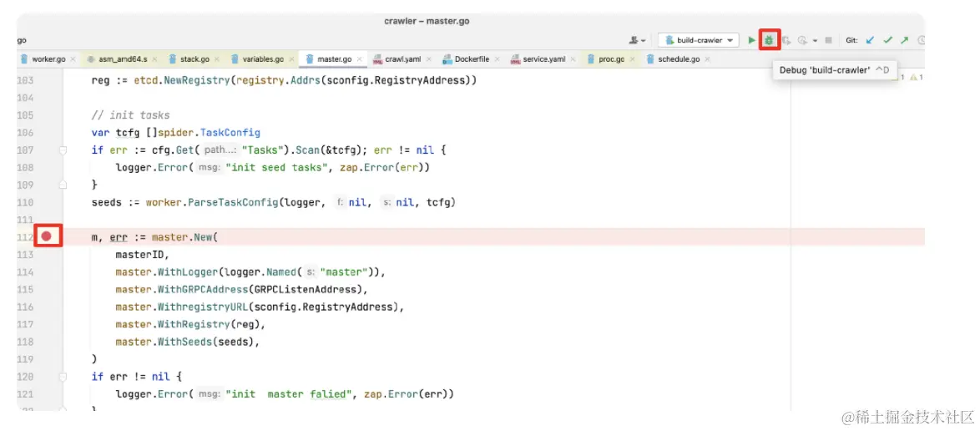980x431 pixels.
Task: Click the profiler run icon
Action: tap(803, 40)
